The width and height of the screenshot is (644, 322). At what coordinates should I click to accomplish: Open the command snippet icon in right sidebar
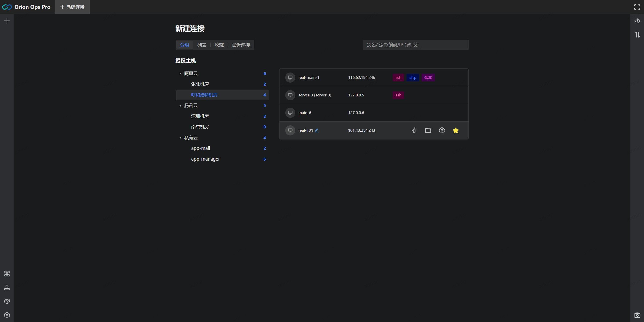[x=637, y=21]
